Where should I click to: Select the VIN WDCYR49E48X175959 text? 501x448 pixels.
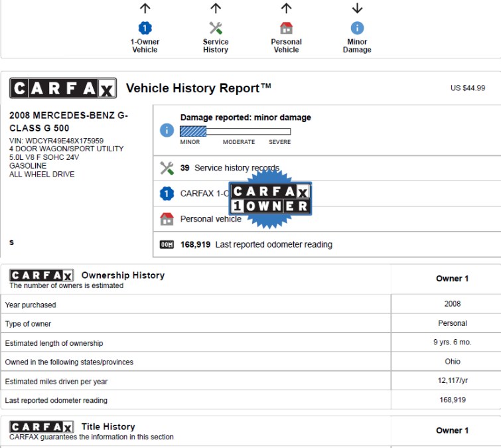(56, 141)
